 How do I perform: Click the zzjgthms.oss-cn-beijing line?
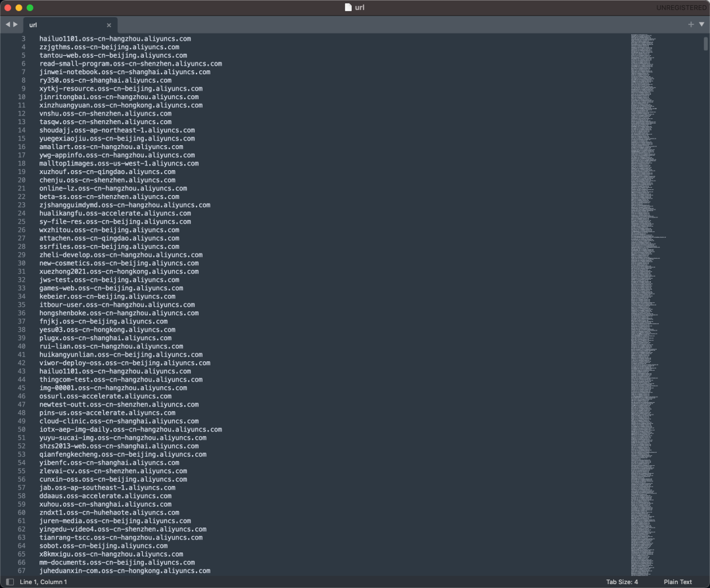(x=109, y=47)
